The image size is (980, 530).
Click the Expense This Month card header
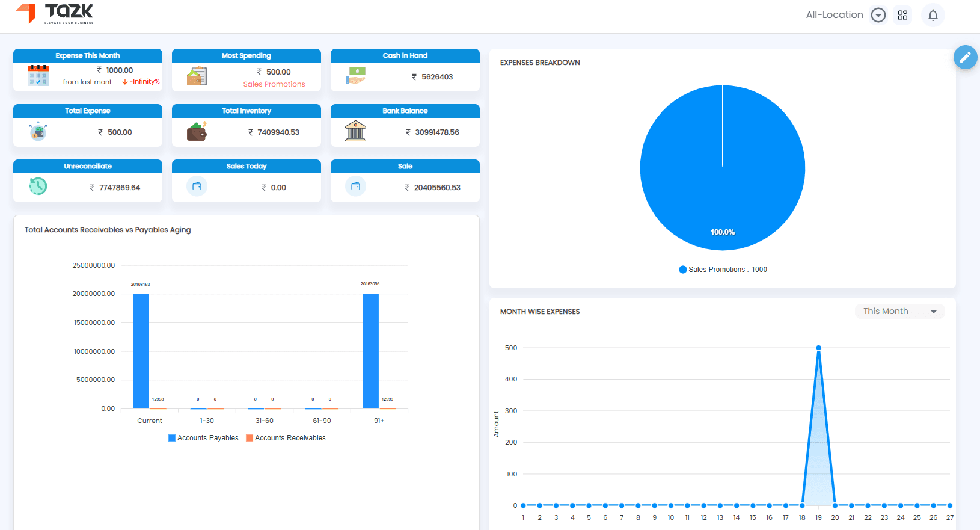click(88, 55)
